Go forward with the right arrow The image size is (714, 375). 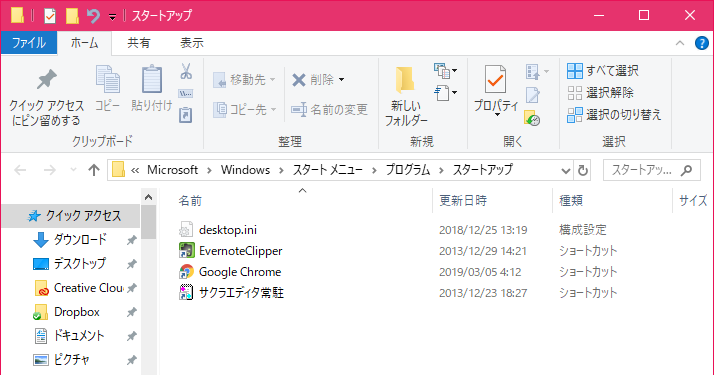pos(49,170)
